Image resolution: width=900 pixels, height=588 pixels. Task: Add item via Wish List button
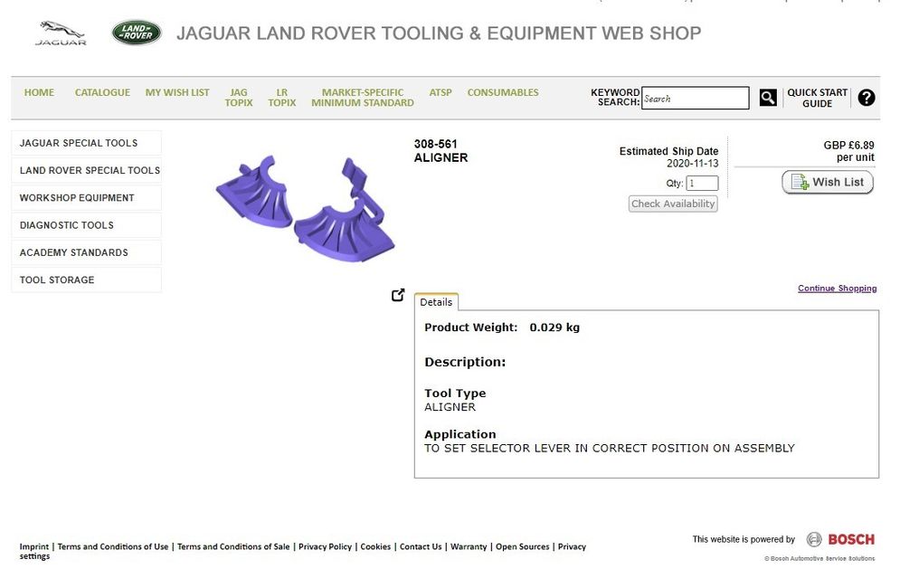[x=827, y=182]
